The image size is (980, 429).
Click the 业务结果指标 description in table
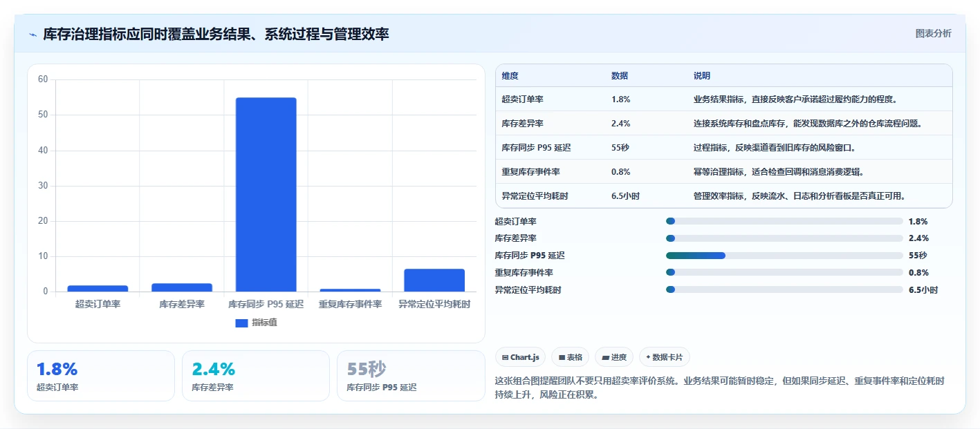[x=795, y=99]
